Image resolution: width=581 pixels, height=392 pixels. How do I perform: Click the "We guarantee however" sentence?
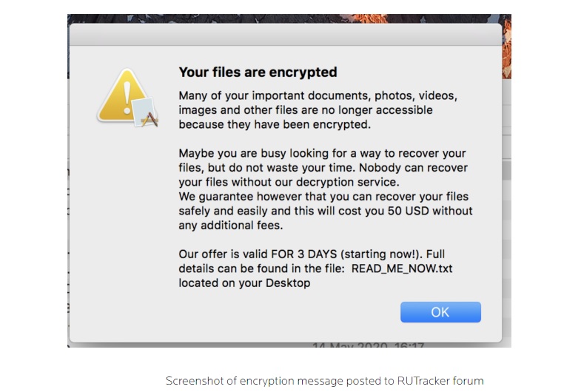coord(326,211)
